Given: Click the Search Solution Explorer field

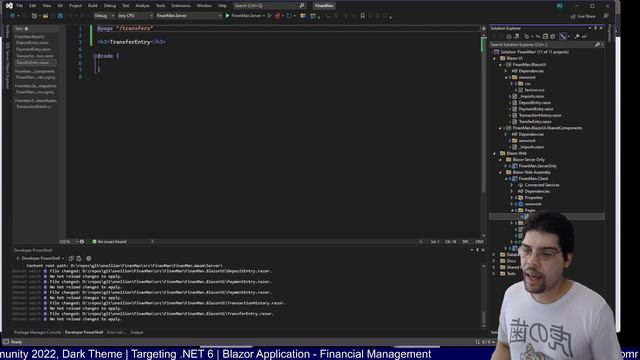Looking at the screenshot, I should click(547, 44).
